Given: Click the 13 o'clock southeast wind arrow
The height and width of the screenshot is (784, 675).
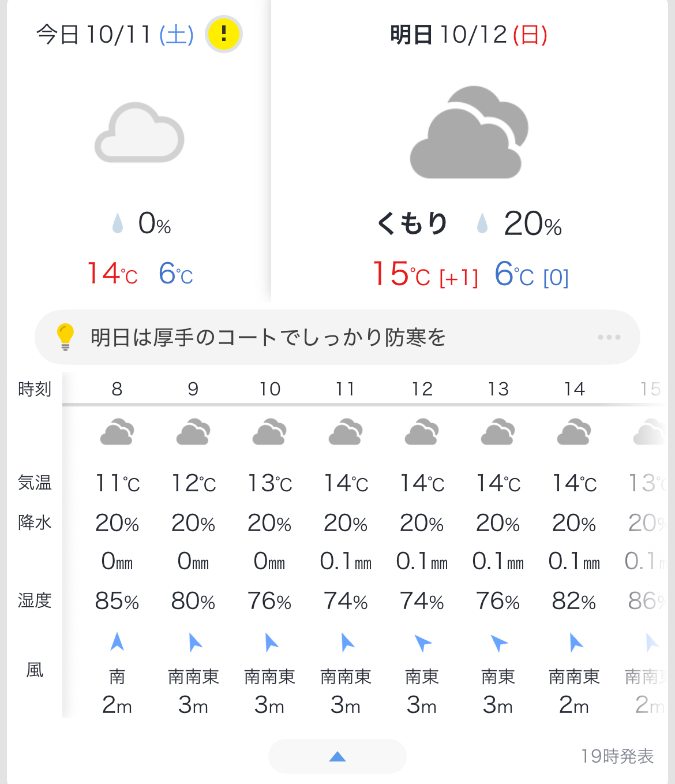Looking at the screenshot, I should tap(498, 642).
